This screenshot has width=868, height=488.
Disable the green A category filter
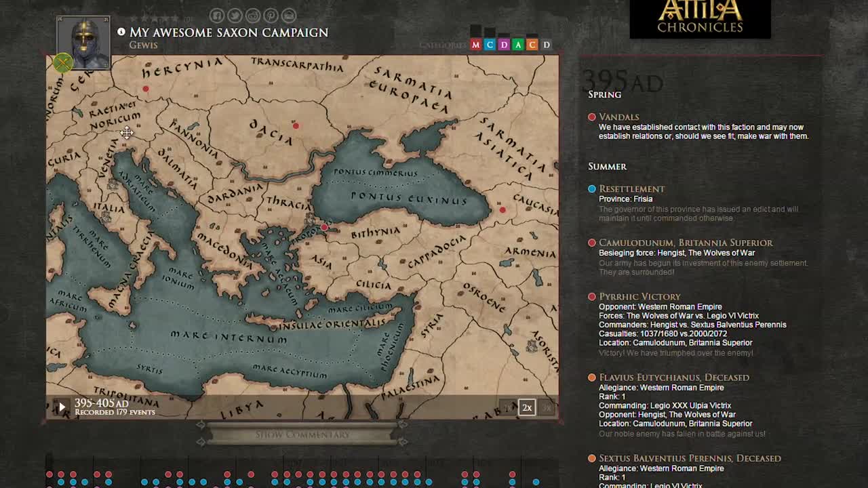click(518, 45)
